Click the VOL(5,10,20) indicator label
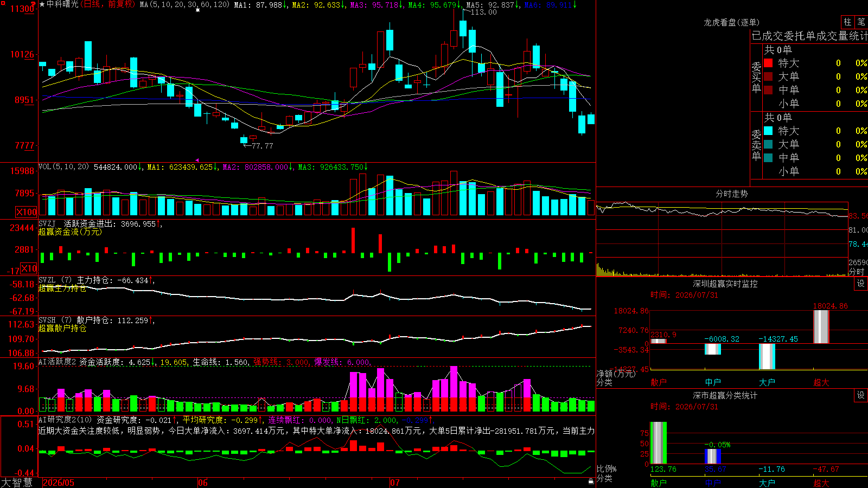Viewport: 868px width, 488px height. [63, 166]
